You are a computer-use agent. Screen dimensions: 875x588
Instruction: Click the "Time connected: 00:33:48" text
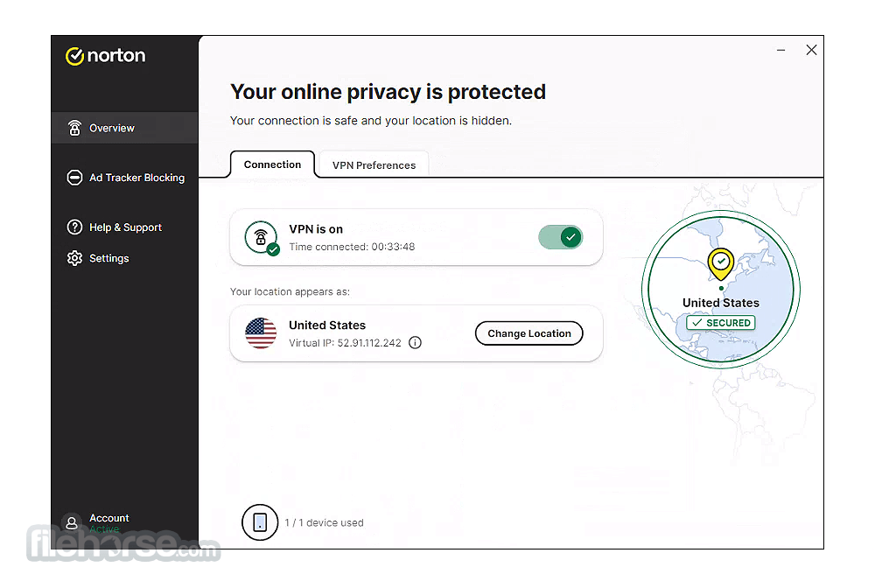352,247
